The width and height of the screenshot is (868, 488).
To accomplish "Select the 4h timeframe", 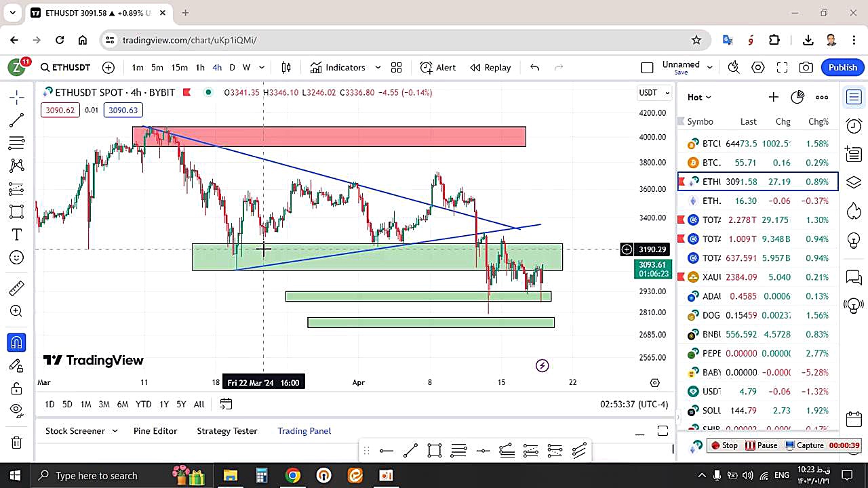I will [217, 67].
